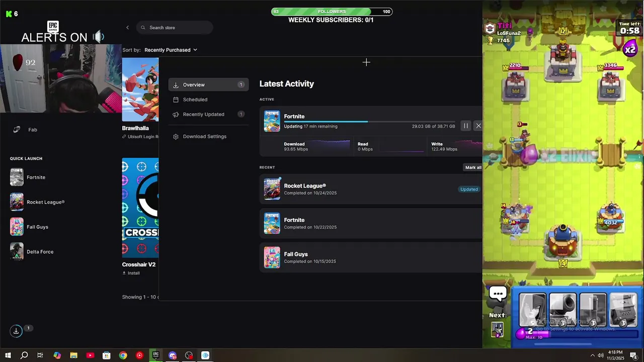Click the download arrow icon beside Overview
The width and height of the screenshot is (644, 362).
(176, 85)
